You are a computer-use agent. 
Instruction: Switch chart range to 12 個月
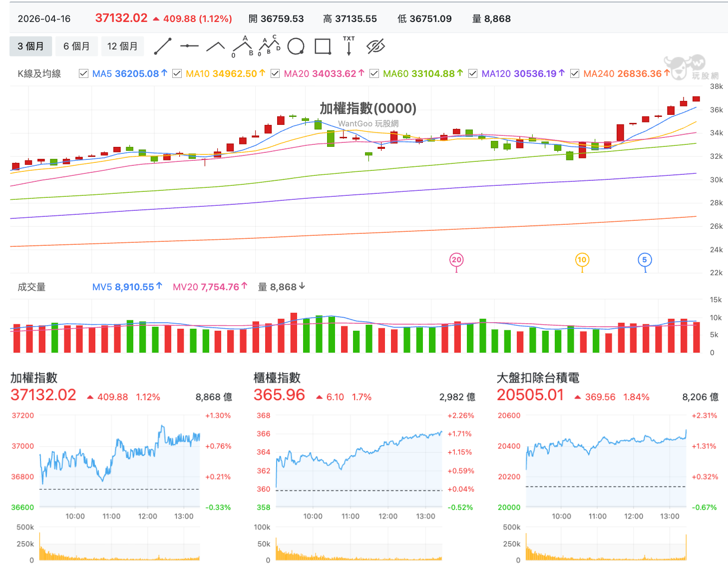122,46
